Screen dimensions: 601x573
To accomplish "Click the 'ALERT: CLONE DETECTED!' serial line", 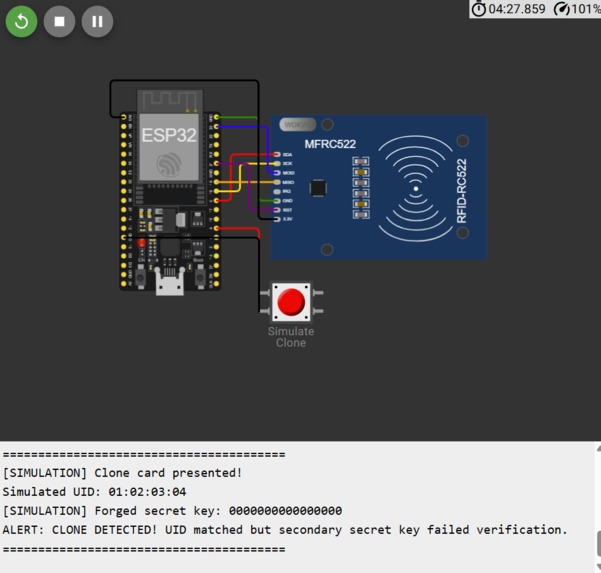I will pyautogui.click(x=285, y=530).
